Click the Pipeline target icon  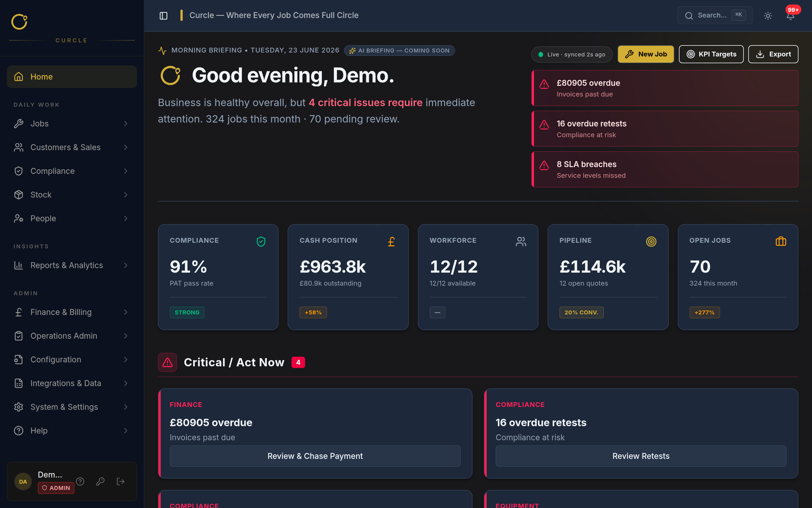[x=651, y=242]
